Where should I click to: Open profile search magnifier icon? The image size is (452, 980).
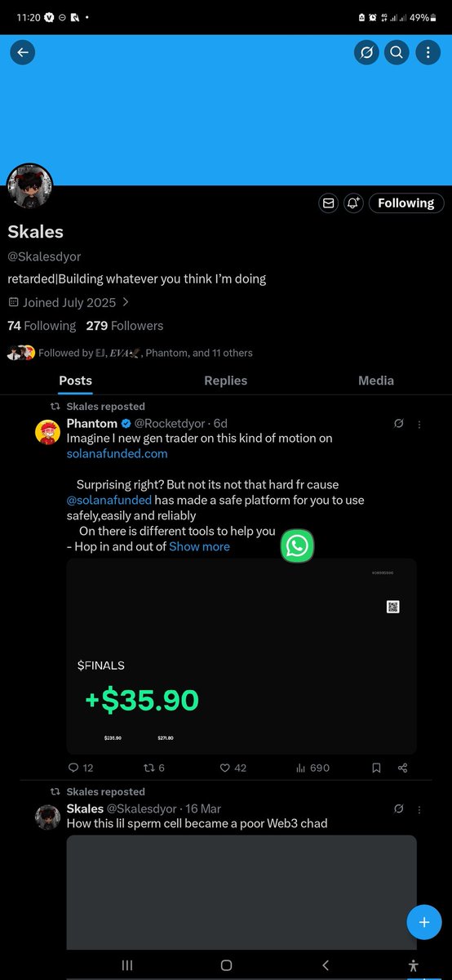click(397, 52)
